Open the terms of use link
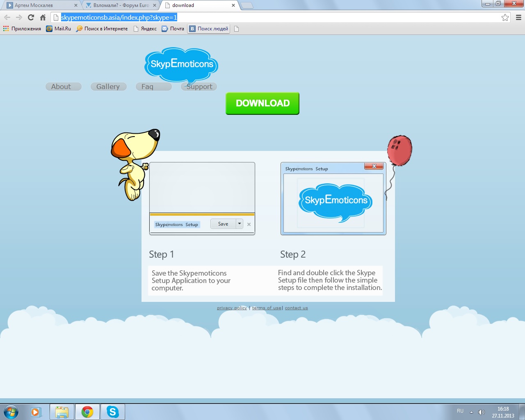The width and height of the screenshot is (525, 420). tap(267, 308)
